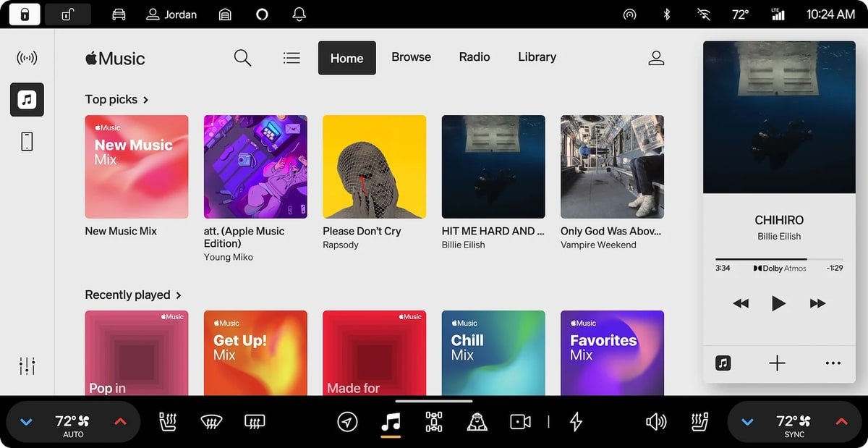This screenshot has height=448, width=868.
Task: Switch to the Browse tab
Action: 411,56
